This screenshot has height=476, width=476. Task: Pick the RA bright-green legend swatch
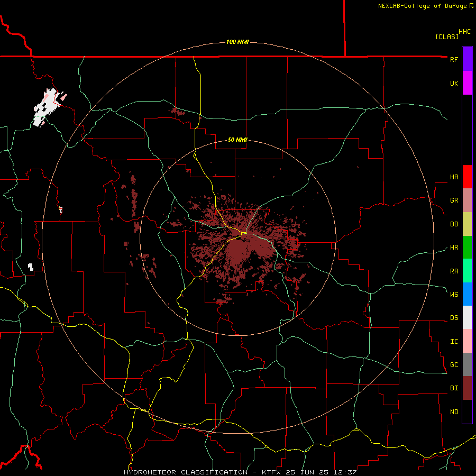[x=467, y=271]
